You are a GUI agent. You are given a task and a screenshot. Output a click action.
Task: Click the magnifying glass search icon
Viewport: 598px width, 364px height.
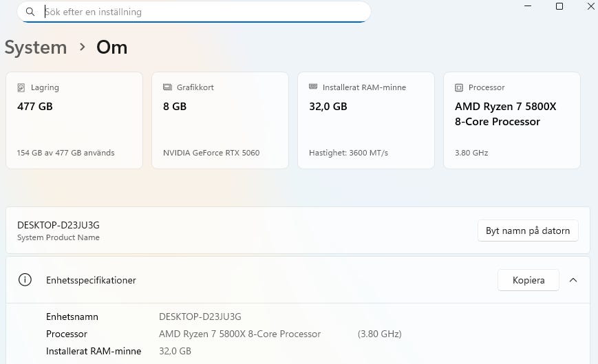pos(30,12)
